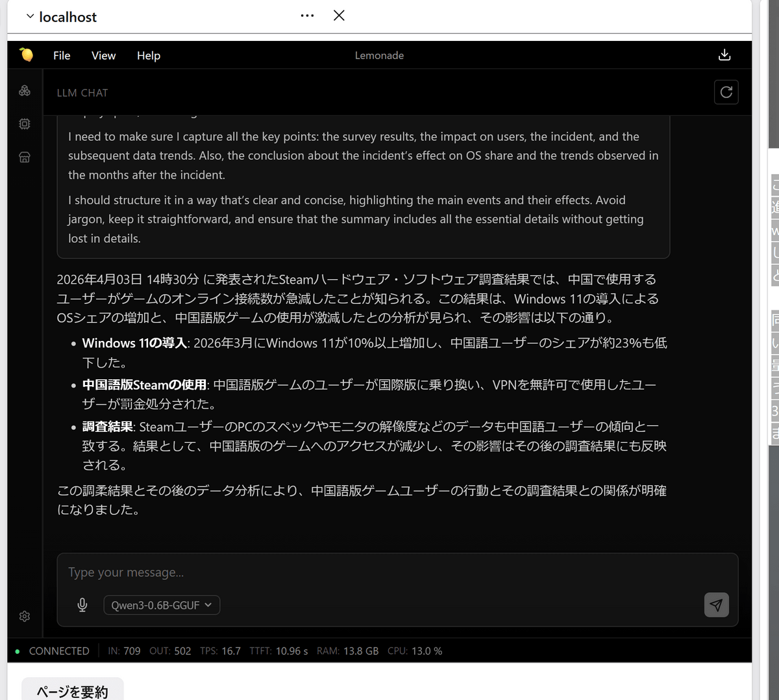Click the model reasoning text box
Viewport: 779px width, 700px height.
click(363, 187)
